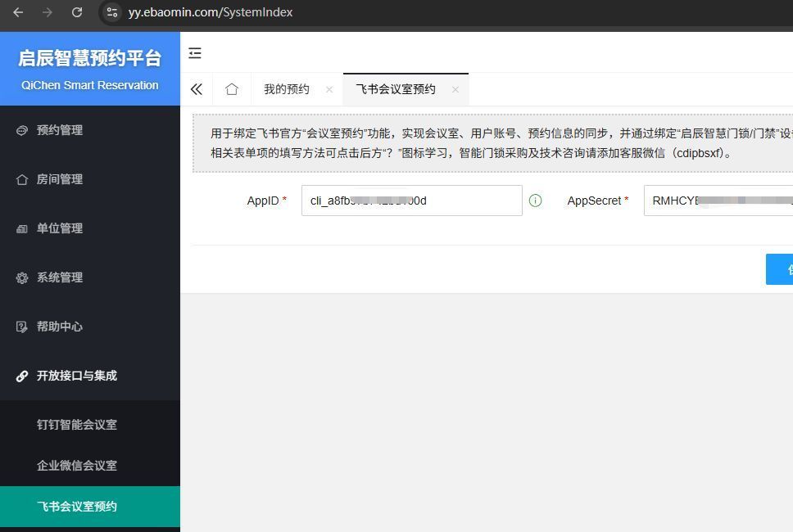Click the 启辰智慧预约平台 logo title
Viewport: 793px width, 532px height.
(x=90, y=57)
